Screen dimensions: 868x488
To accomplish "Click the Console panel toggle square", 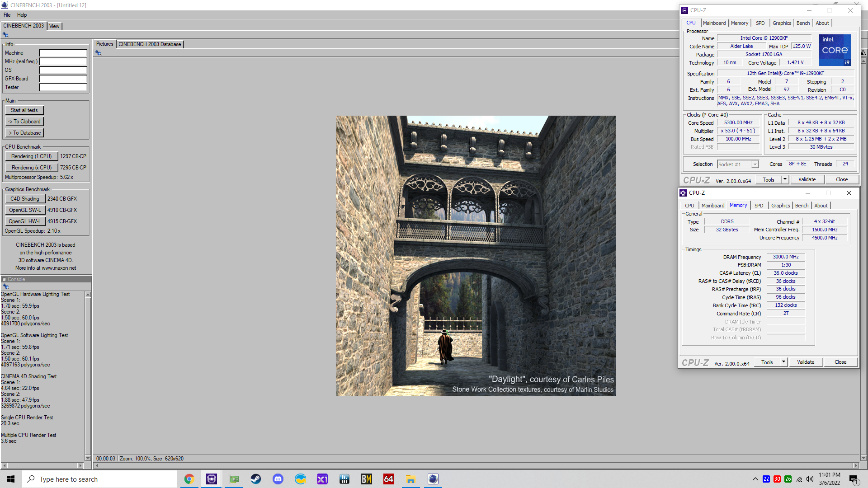I will (4, 279).
